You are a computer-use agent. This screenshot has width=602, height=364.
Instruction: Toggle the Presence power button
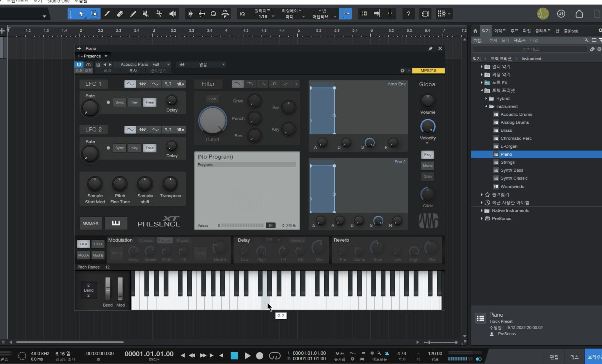click(79, 64)
